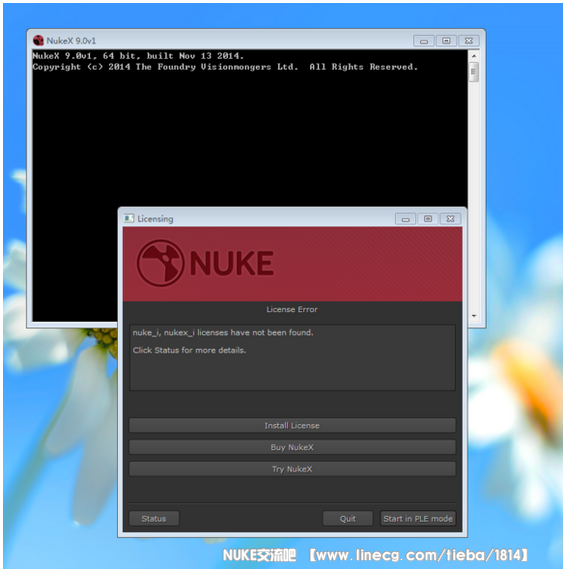Minimize the NukeX 9.0v1 console window
This screenshot has height=572, width=563.
pos(424,41)
